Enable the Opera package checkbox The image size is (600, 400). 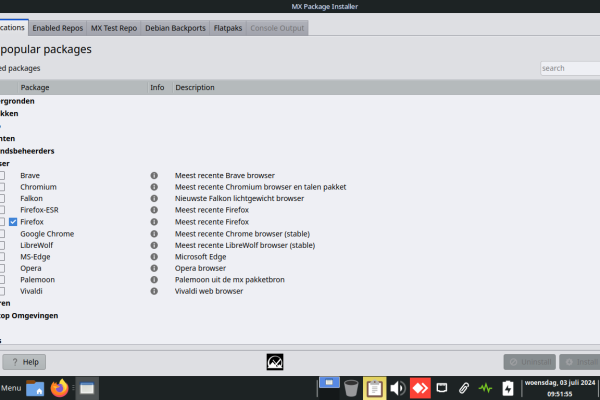2,268
